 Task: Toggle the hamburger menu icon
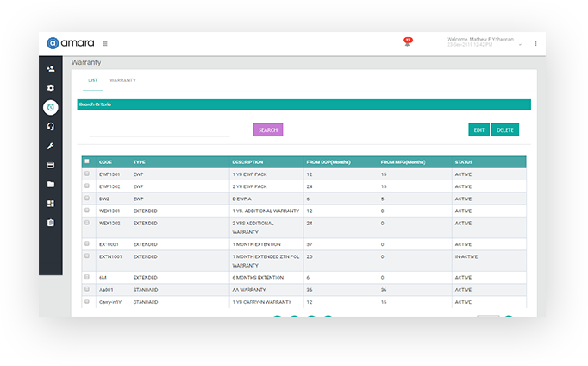pyautogui.click(x=105, y=43)
